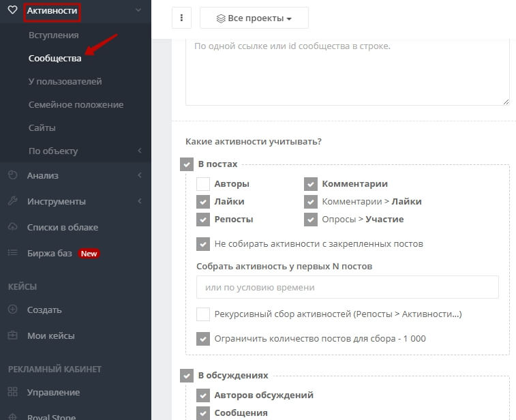
Task: Click the cloud icon for Списки в облаке
Action: (12, 227)
